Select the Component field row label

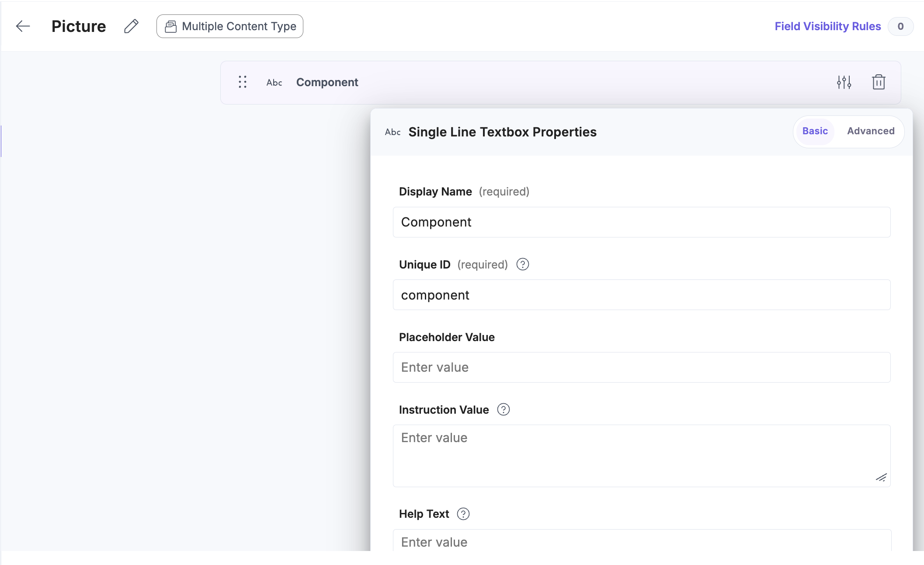pos(327,82)
